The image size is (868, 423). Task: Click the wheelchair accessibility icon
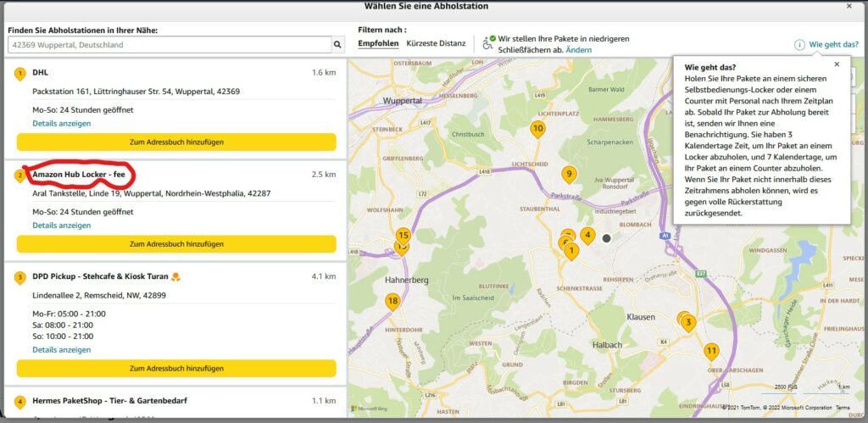pos(488,42)
